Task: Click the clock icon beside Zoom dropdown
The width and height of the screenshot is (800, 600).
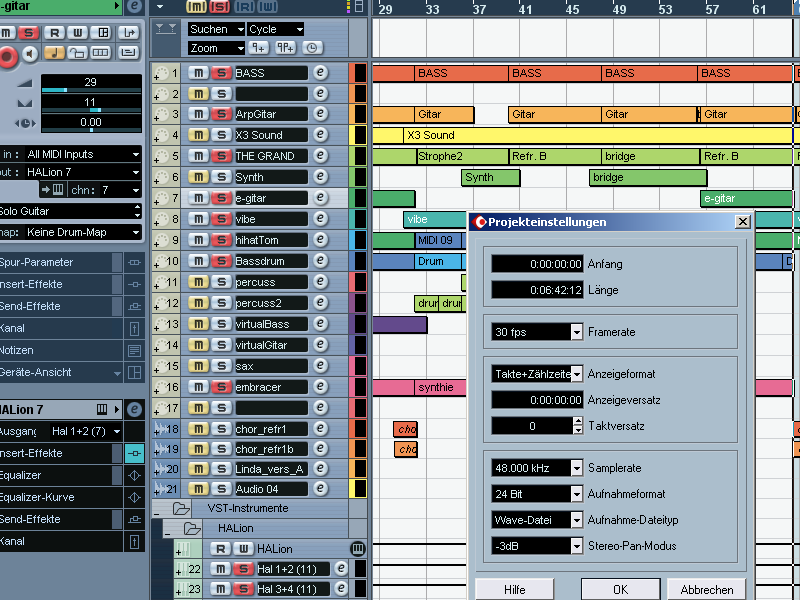Action: click(313, 48)
